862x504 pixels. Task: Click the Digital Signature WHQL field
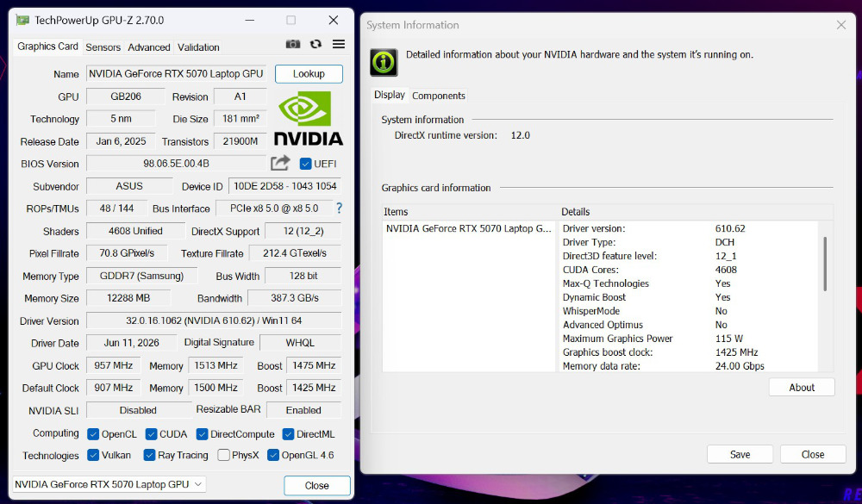point(300,343)
